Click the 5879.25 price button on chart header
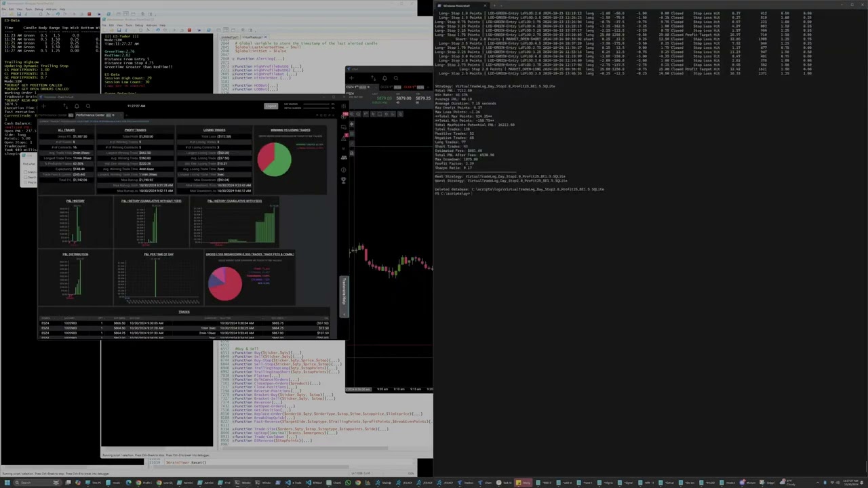The width and height of the screenshot is (868, 488). pos(423,99)
